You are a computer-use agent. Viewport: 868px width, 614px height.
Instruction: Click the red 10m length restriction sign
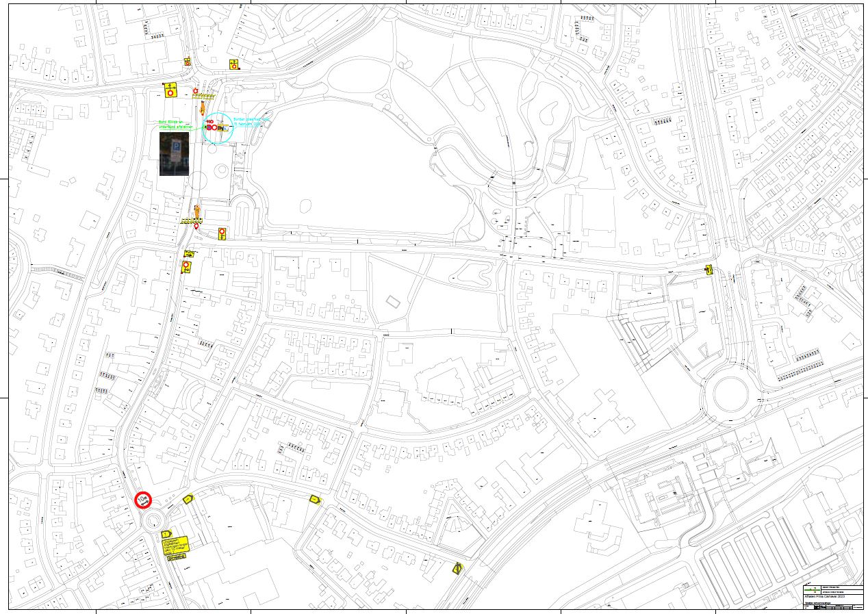(x=144, y=500)
